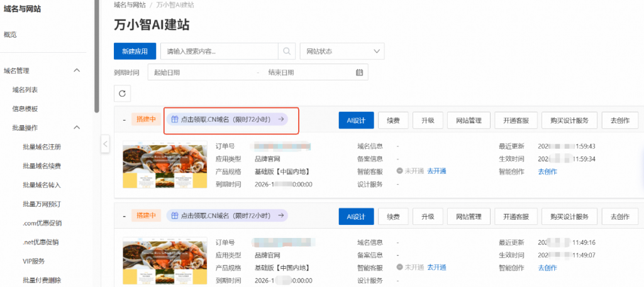Click 购买设计服务 on the second site card

click(x=569, y=217)
